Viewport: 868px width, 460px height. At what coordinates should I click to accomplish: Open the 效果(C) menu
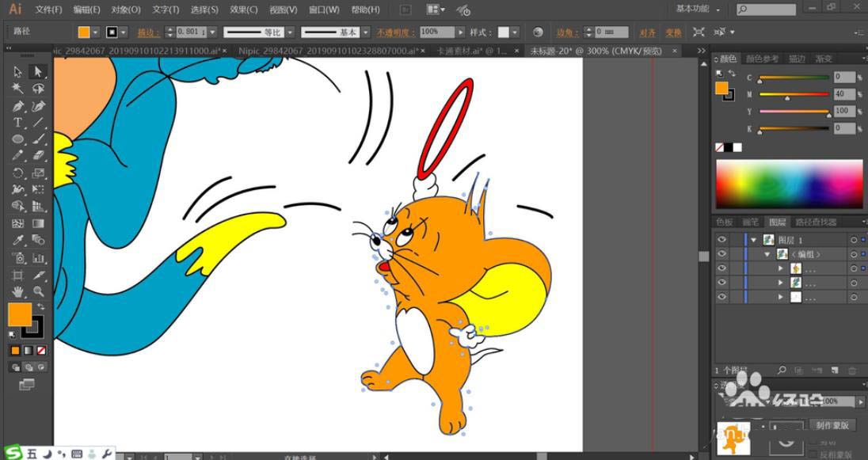pos(244,10)
